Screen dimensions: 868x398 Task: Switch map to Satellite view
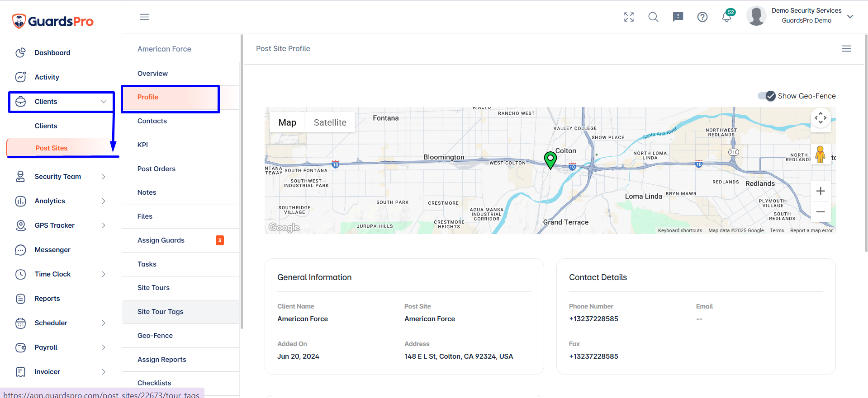(330, 122)
